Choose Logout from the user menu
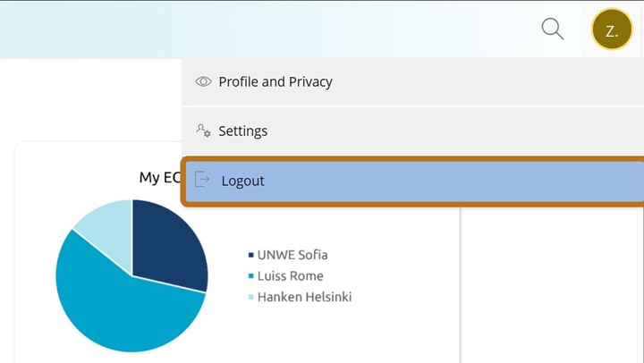The height and width of the screenshot is (363, 644). (243, 181)
